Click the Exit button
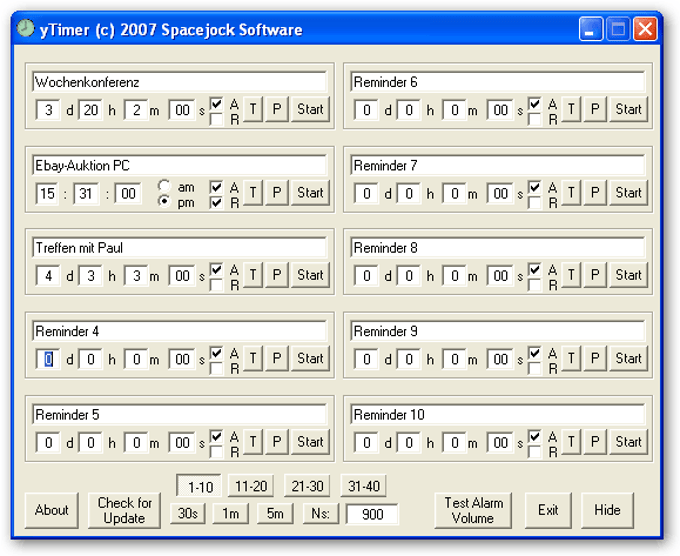Viewport: 680px width, 556px height. (x=548, y=510)
